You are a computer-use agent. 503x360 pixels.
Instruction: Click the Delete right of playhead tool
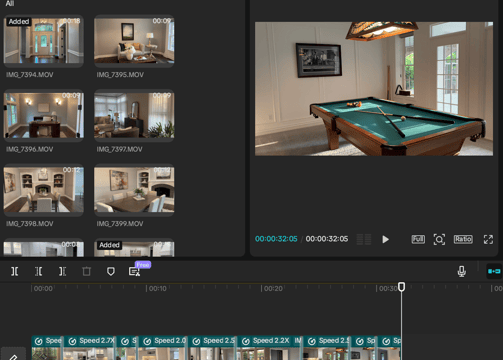point(62,271)
